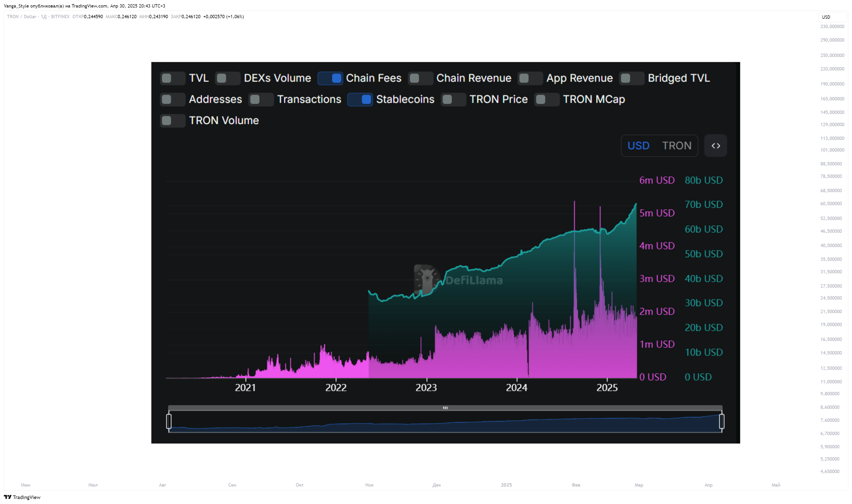Click the +0,002570 (+1,06%) change value

[x=223, y=17]
